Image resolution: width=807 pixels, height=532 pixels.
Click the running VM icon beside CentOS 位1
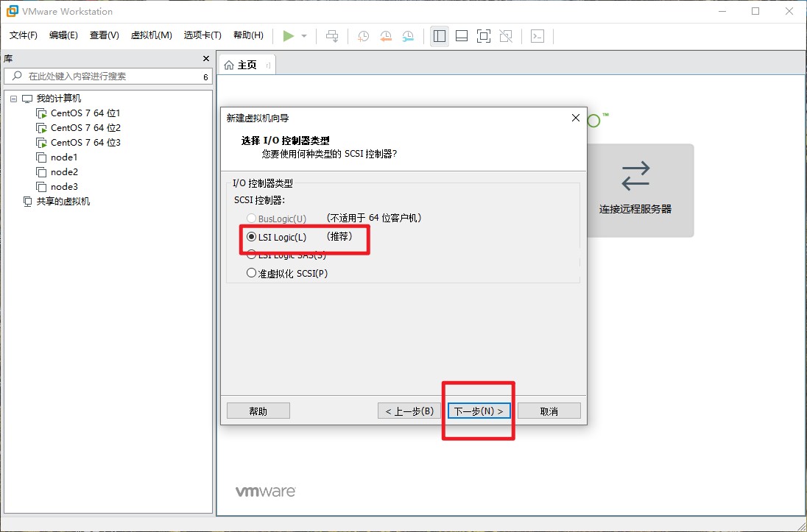coord(41,113)
